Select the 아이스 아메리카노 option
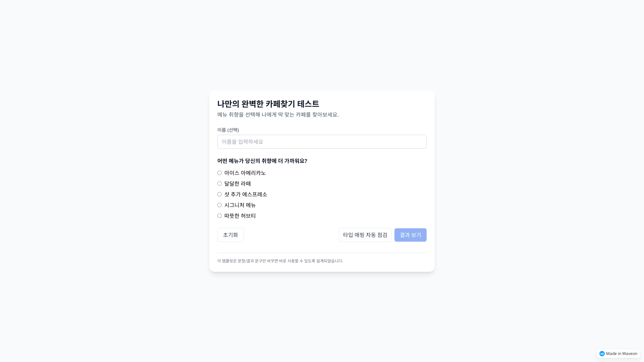Screen dimensions: 644x362 (219, 173)
